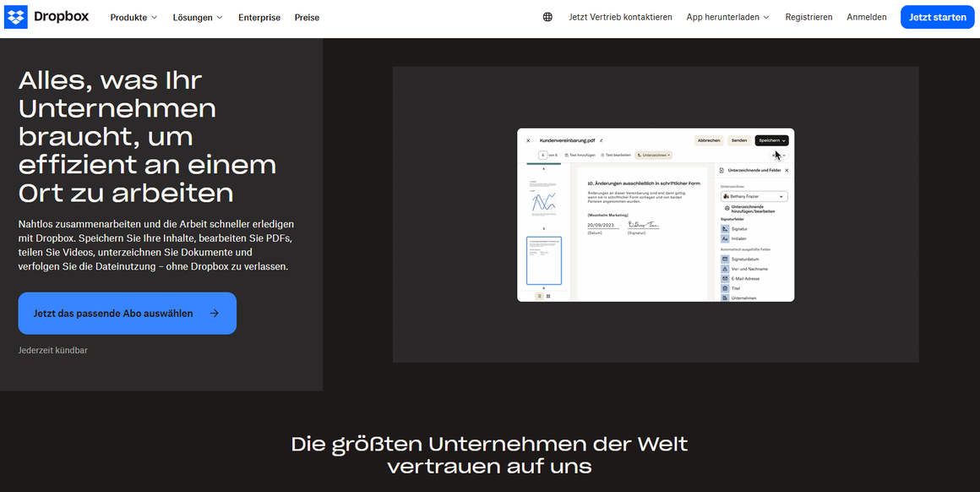This screenshot has height=492, width=980.
Task: Select the Initialen field icon
Action: [x=726, y=239]
